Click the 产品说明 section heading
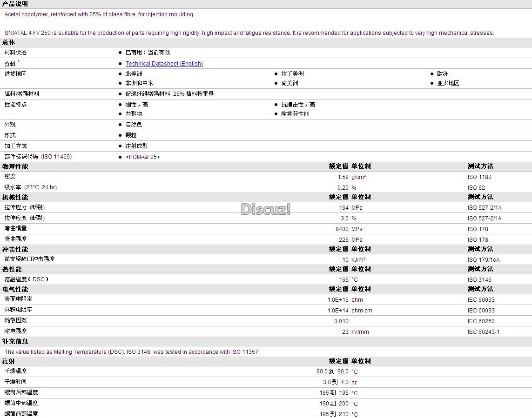This screenshot has width=532, height=418. (x=15, y=4)
